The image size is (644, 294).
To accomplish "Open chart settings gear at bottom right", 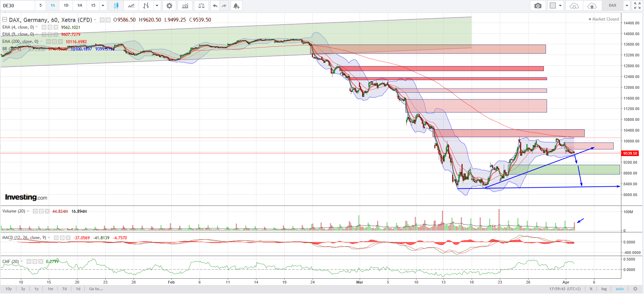I will (635, 289).
